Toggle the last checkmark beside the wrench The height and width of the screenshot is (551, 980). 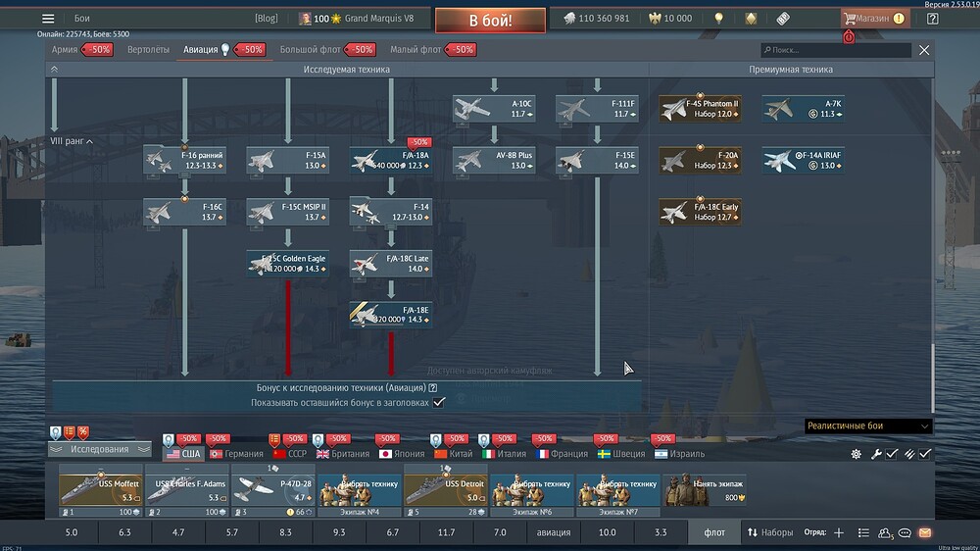coord(924,454)
